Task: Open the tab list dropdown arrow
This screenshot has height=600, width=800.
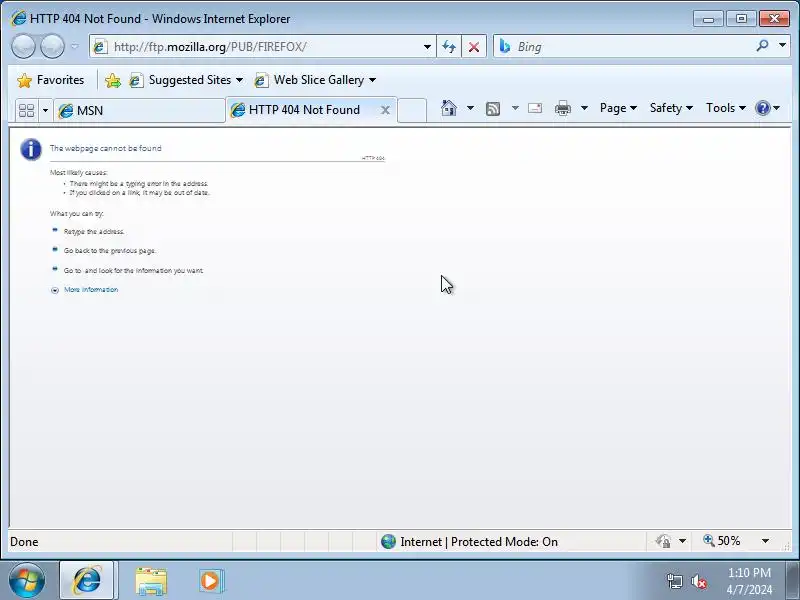Action: pyautogui.click(x=45, y=110)
